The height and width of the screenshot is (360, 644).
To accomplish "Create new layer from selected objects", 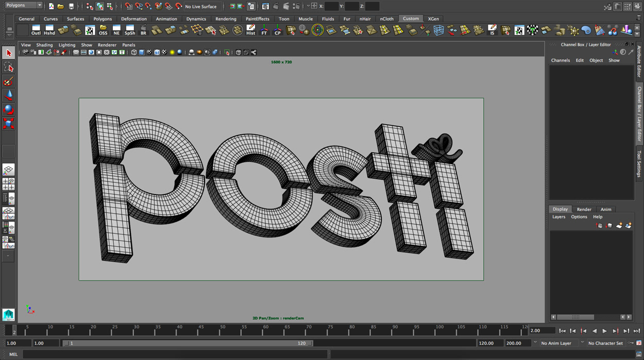I will tap(629, 226).
